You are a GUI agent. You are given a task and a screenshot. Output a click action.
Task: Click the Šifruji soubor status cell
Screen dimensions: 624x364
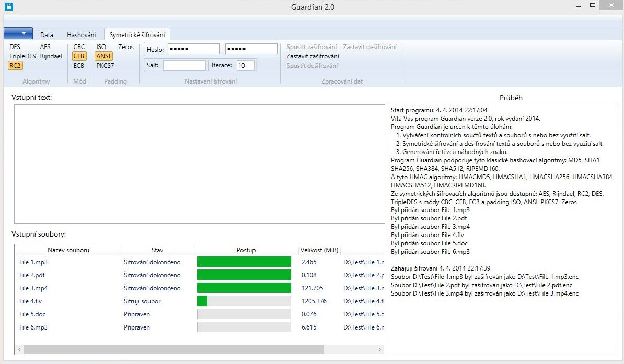142,301
